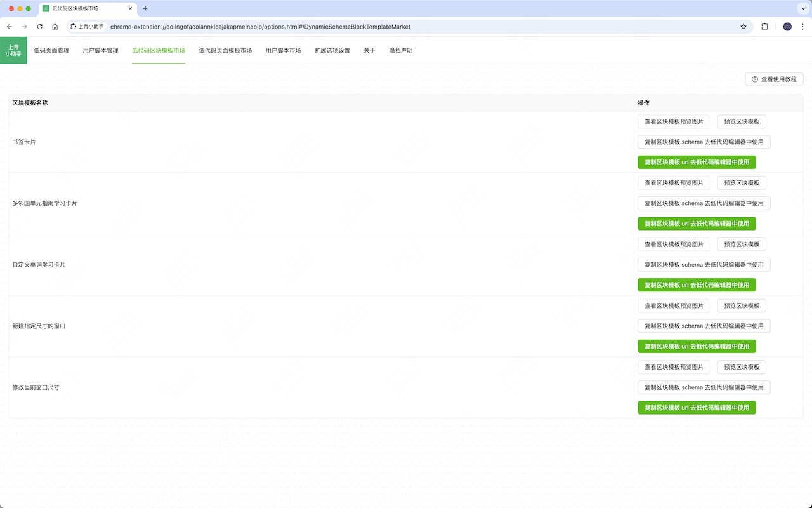Open the 扩展选项设置 menu item
812x508 pixels.
click(332, 50)
